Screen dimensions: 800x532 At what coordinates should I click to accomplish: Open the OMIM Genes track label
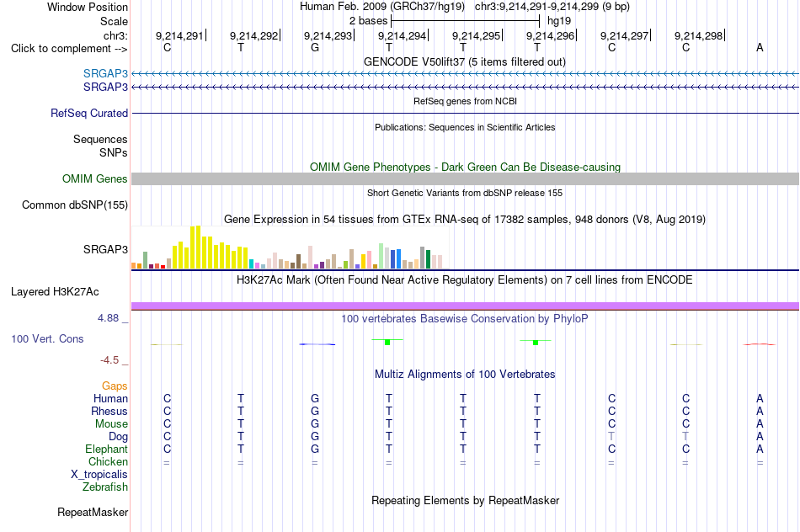(94, 179)
